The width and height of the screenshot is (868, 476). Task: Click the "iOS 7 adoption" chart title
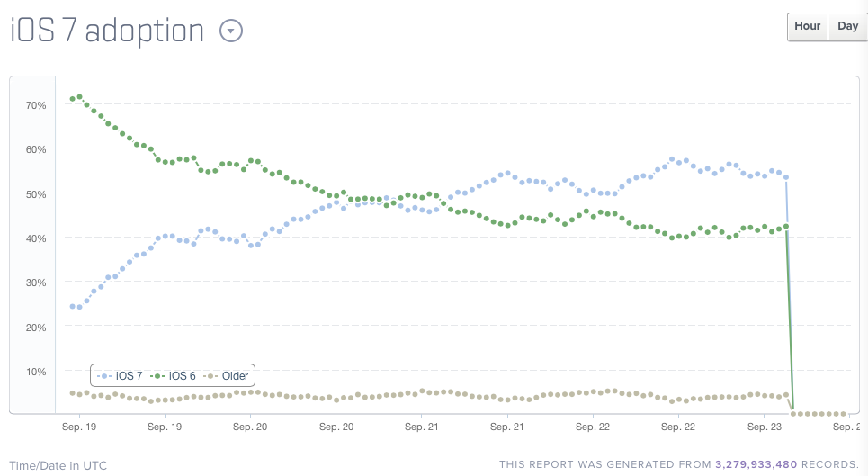pyautogui.click(x=107, y=31)
